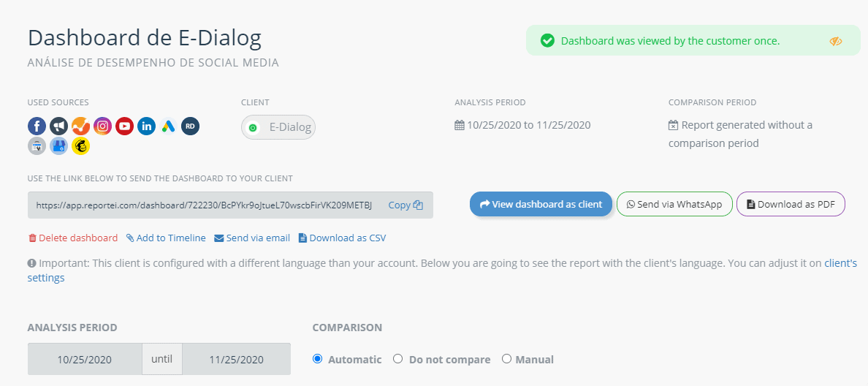Click the Mailchimp source icon

click(x=80, y=146)
